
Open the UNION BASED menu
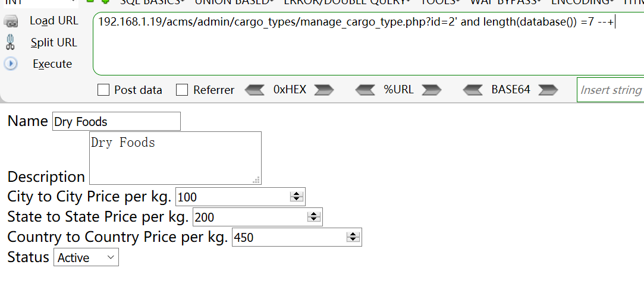coord(235,2)
